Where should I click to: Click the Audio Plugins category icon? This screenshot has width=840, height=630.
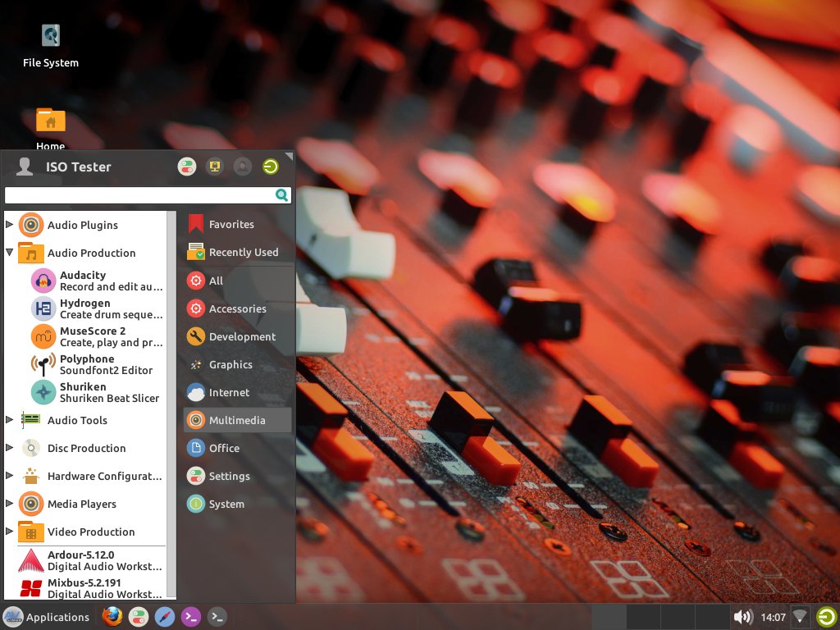click(x=31, y=225)
